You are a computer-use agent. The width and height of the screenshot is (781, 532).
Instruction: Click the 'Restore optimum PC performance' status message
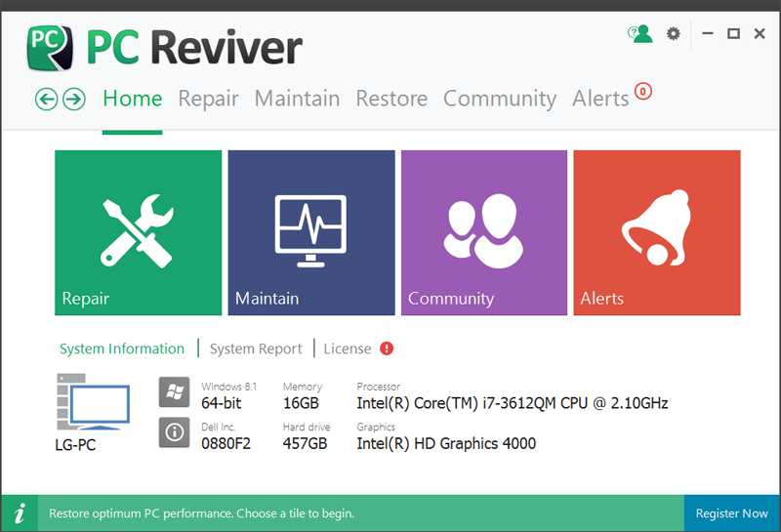(202, 513)
